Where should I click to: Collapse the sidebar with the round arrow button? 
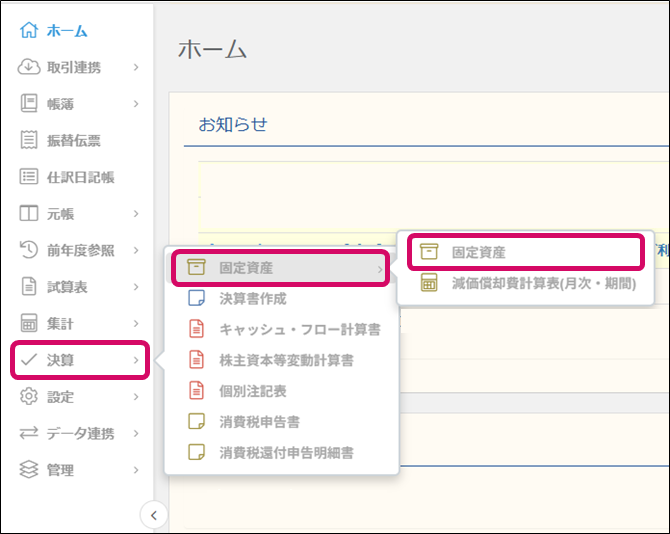(x=153, y=515)
